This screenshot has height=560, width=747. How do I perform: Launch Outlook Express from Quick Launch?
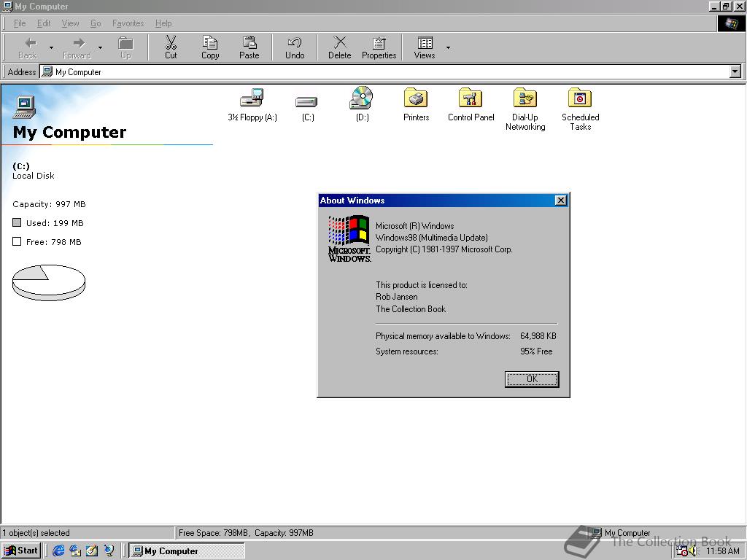[x=75, y=551]
